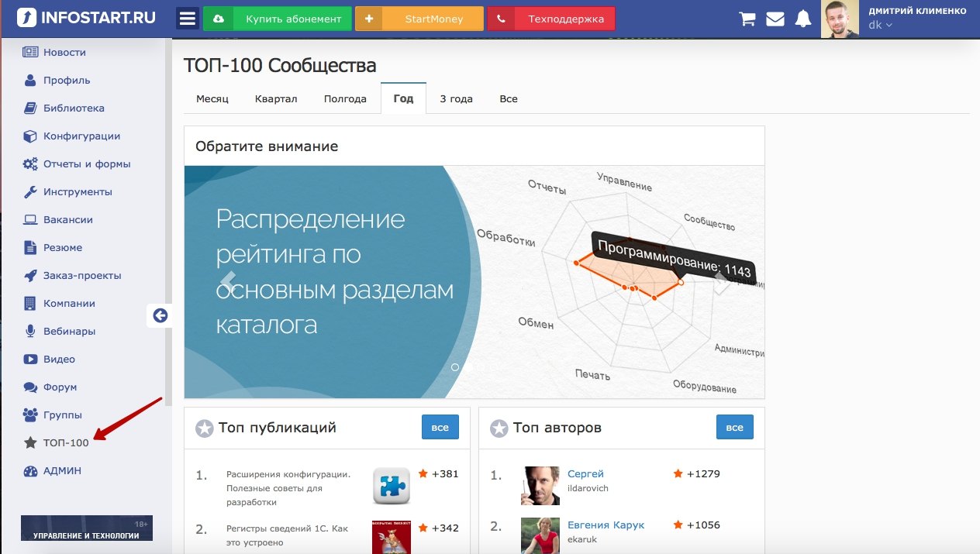Viewport: 980px width, 554px height.
Task: Click 'все' button in Топ публикаций
Action: pyautogui.click(x=440, y=427)
